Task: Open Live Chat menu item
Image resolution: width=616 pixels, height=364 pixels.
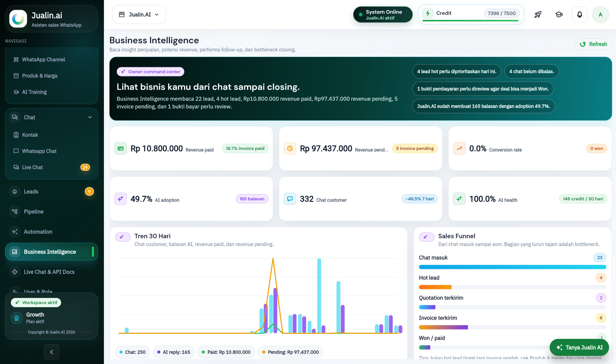Action: click(x=51, y=167)
